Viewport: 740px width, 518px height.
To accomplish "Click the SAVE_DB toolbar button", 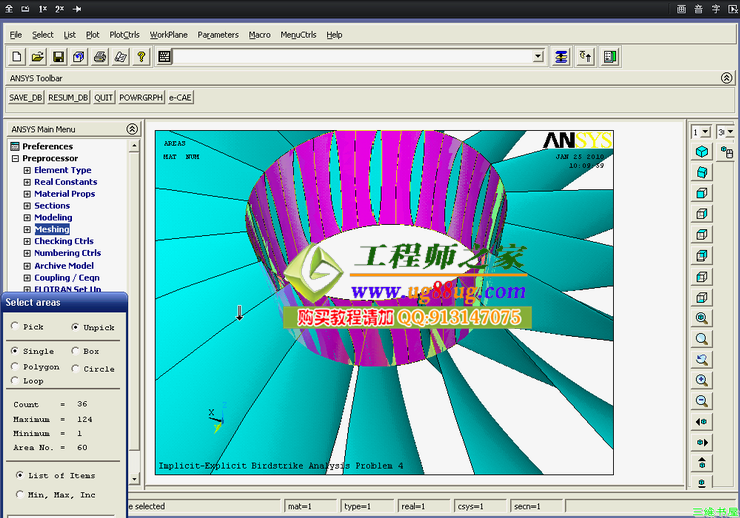I will click(x=25, y=98).
